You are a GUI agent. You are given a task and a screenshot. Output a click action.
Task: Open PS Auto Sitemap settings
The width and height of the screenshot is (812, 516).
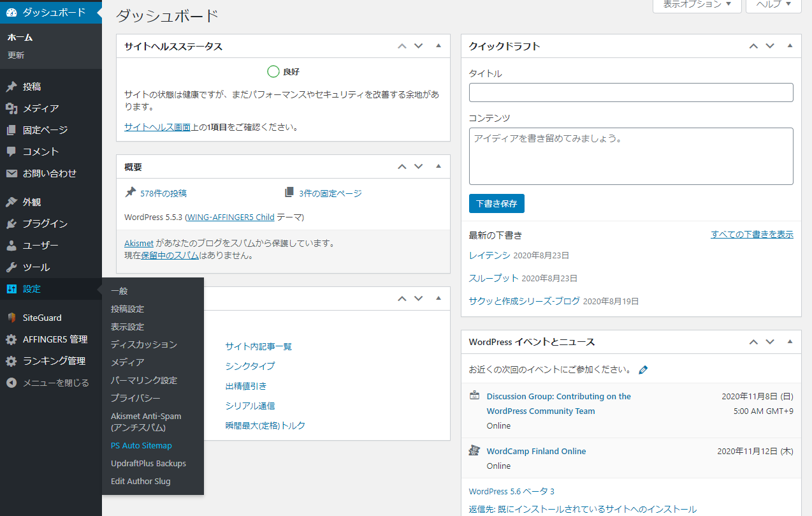[141, 446]
